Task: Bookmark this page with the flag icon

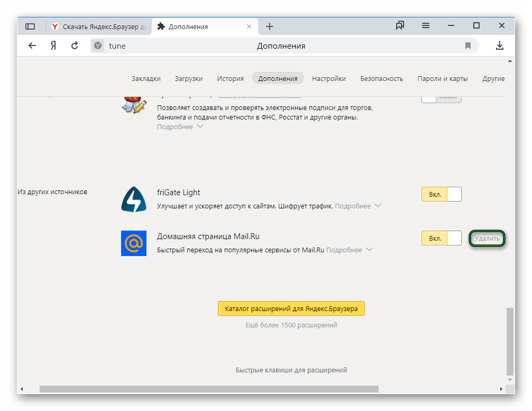Action: tap(468, 46)
